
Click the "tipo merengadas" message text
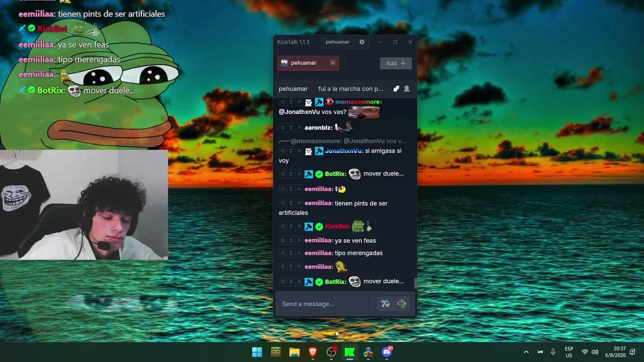pyautogui.click(x=359, y=253)
